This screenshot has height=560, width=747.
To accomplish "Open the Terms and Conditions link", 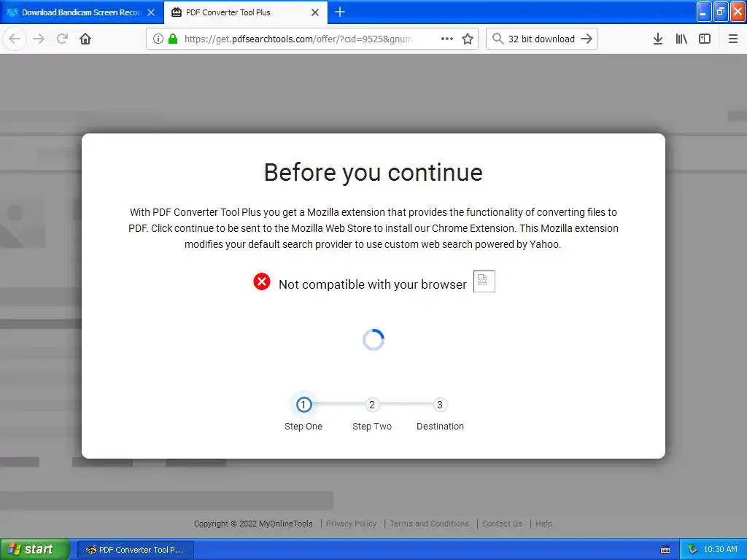I will click(429, 524).
